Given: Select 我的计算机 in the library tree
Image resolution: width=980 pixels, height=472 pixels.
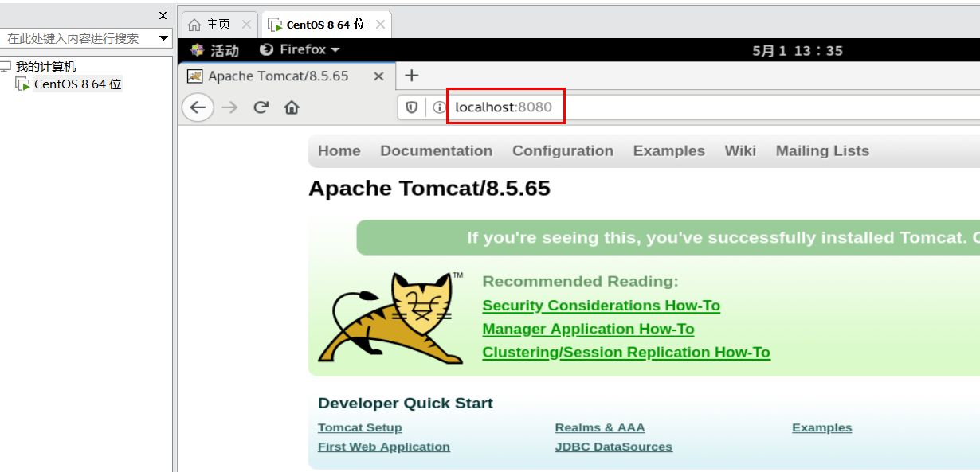Looking at the screenshot, I should 45,67.
